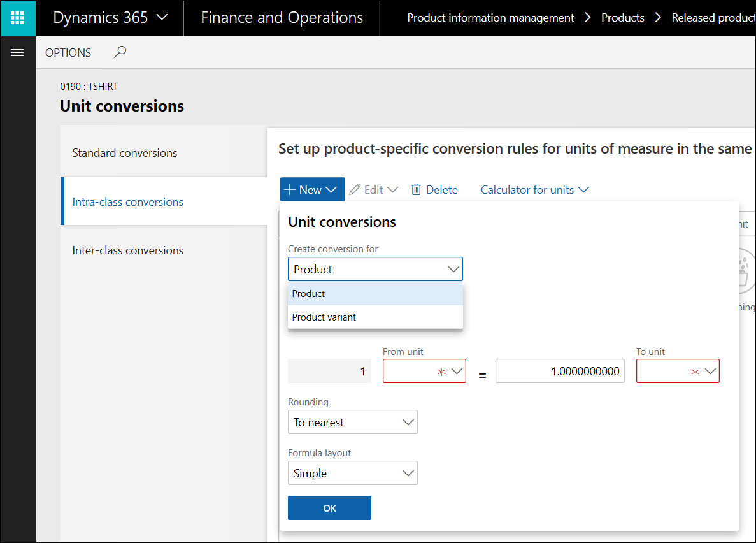Click the 'Create conversion for' label
This screenshot has height=543, width=756.
(x=332, y=249)
